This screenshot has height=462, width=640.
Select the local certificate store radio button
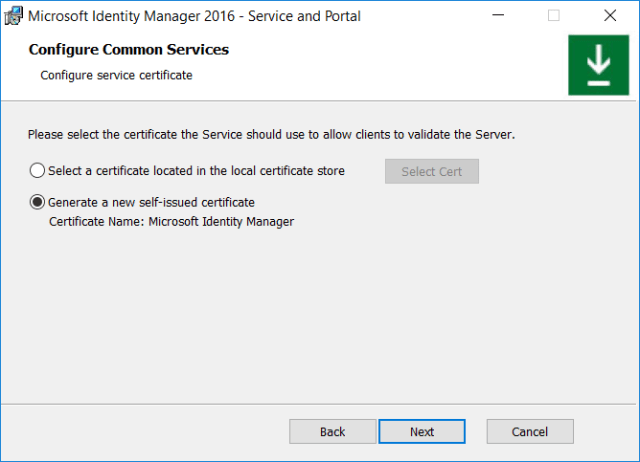click(x=38, y=171)
